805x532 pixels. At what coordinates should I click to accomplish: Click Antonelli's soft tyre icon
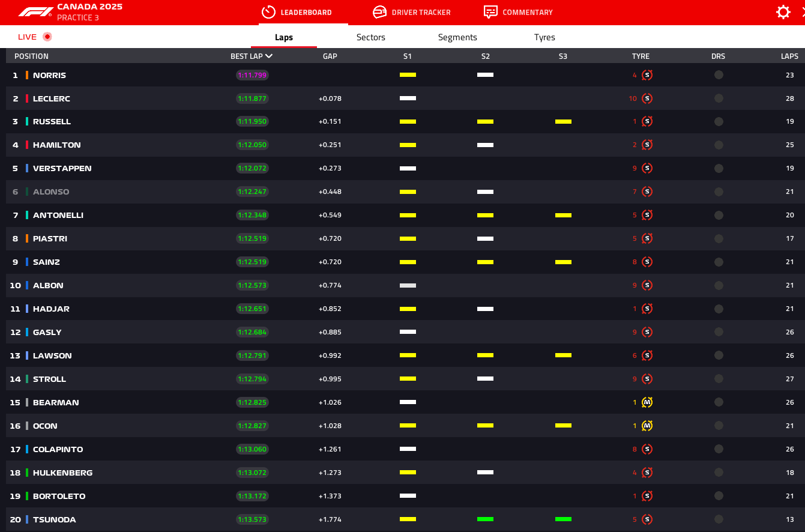(x=647, y=215)
